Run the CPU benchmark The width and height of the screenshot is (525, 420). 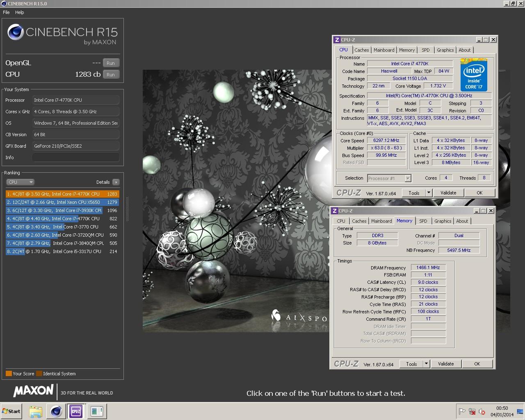[111, 75]
